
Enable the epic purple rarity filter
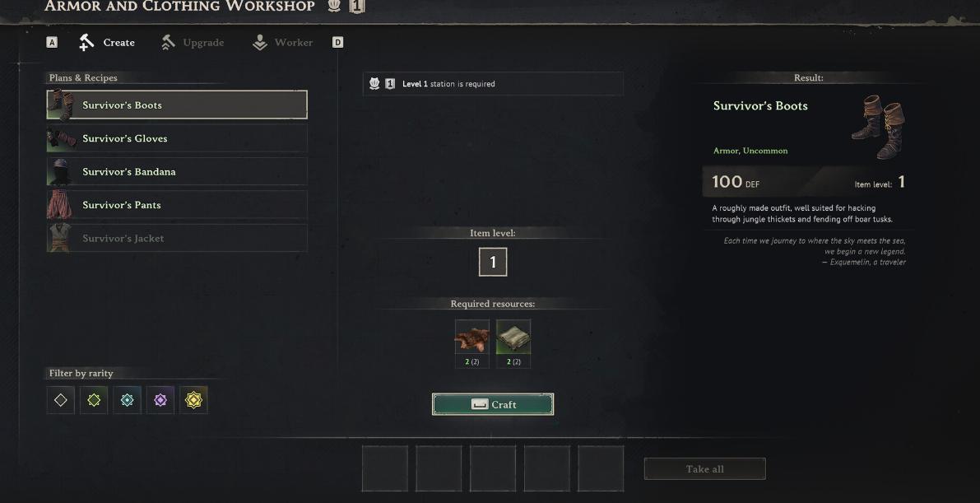pyautogui.click(x=160, y=400)
